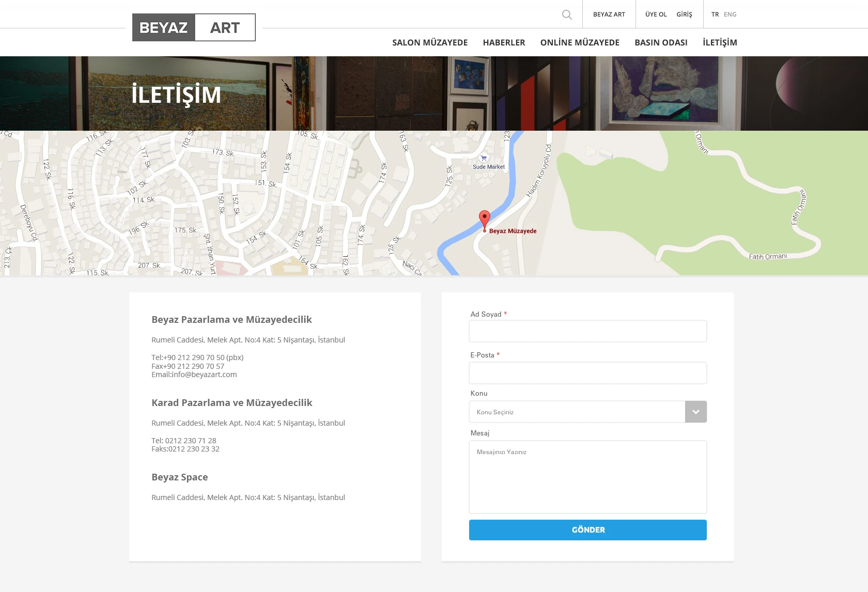
Task: Click the Beyaz Müzayede map label
Action: (513, 231)
